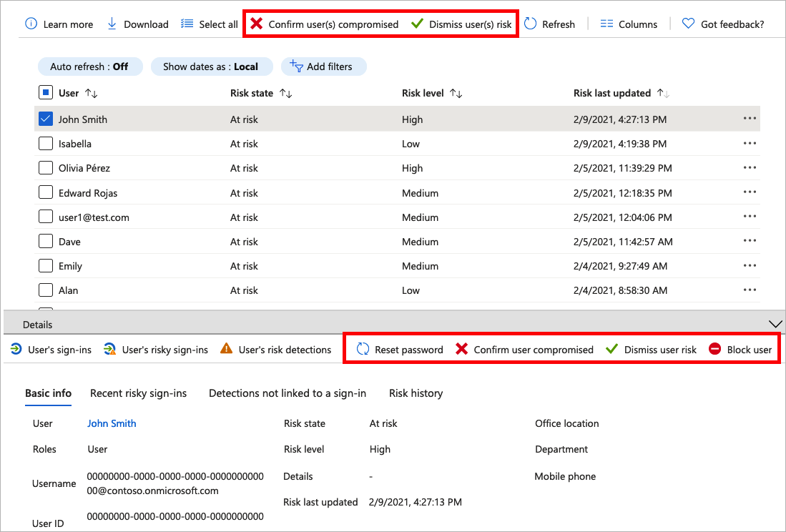The height and width of the screenshot is (532, 786).
Task: Click the red Block user icon
Action: click(714, 349)
